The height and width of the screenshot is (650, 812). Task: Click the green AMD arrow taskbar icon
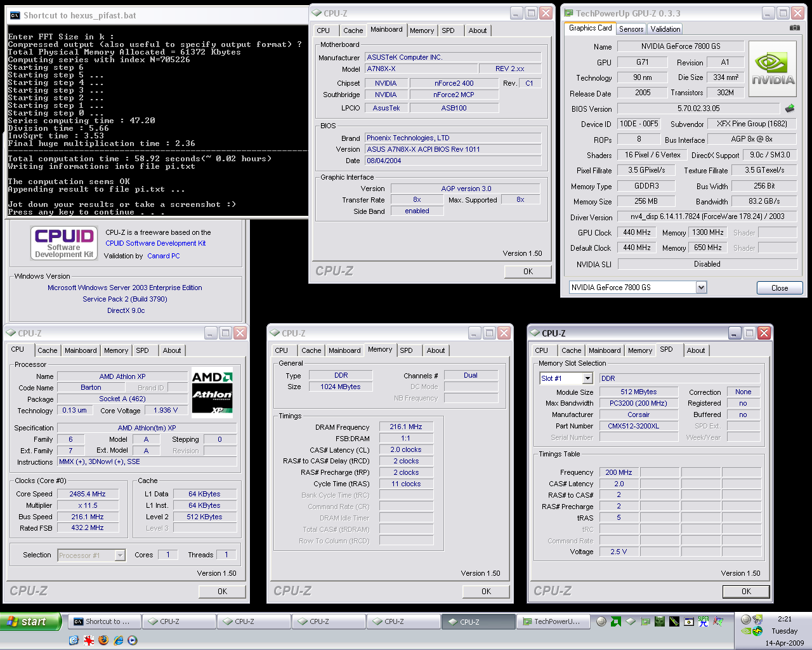[615, 621]
